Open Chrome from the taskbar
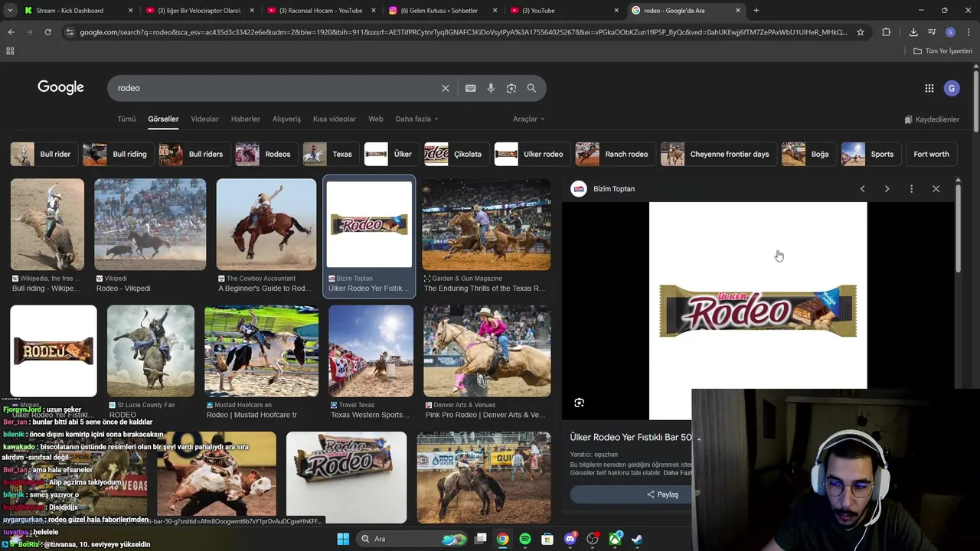The height and width of the screenshot is (551, 980). tap(502, 539)
